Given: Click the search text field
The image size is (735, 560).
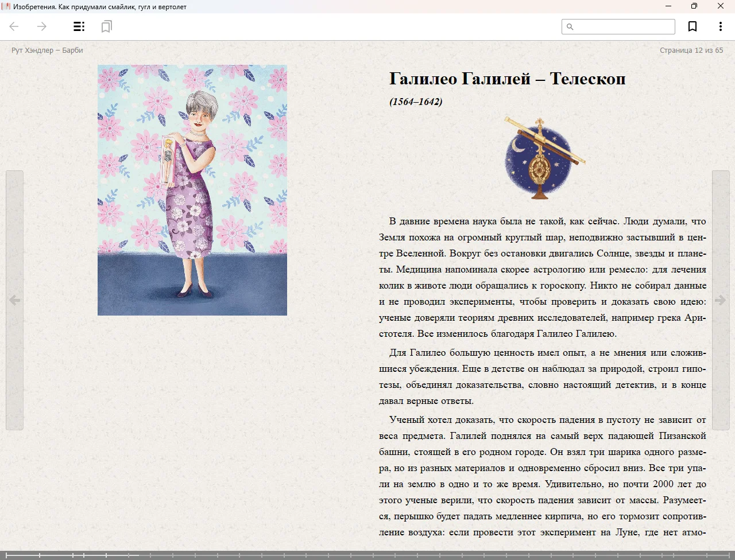Looking at the screenshot, I should [x=624, y=27].
